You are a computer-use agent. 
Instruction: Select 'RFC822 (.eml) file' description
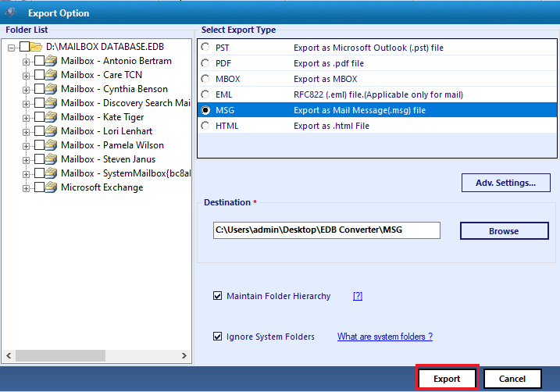point(378,94)
